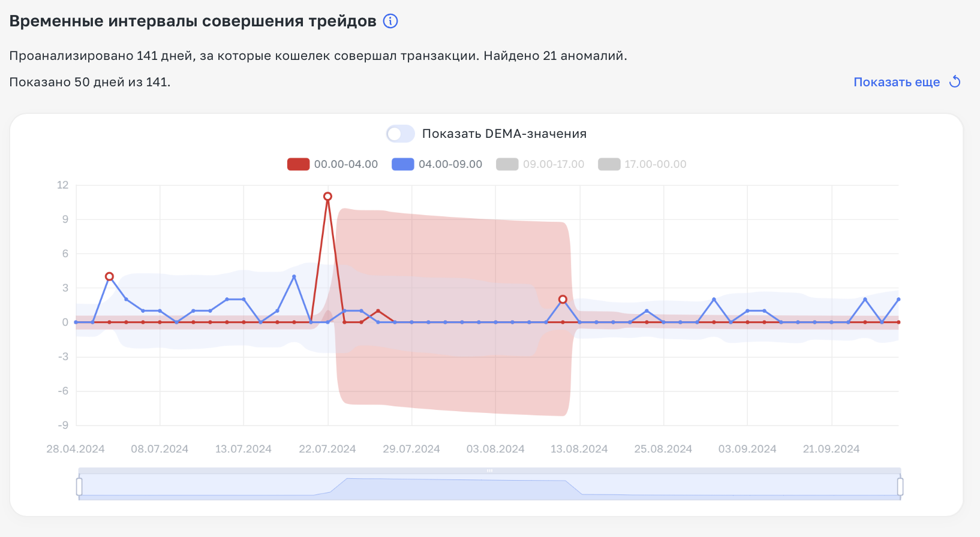The height and width of the screenshot is (537, 980).
Task: Click the last blue data point at chart's right edge
Action: (898, 300)
